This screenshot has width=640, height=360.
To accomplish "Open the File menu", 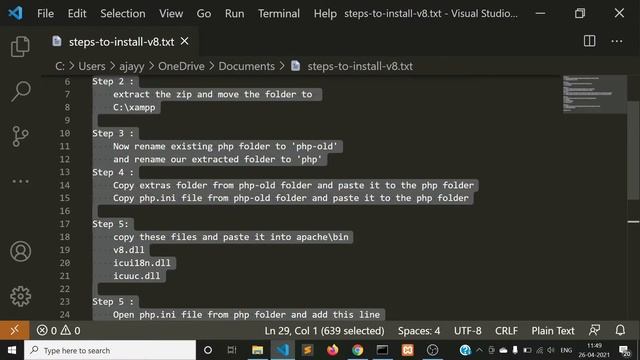I will click(45, 13).
